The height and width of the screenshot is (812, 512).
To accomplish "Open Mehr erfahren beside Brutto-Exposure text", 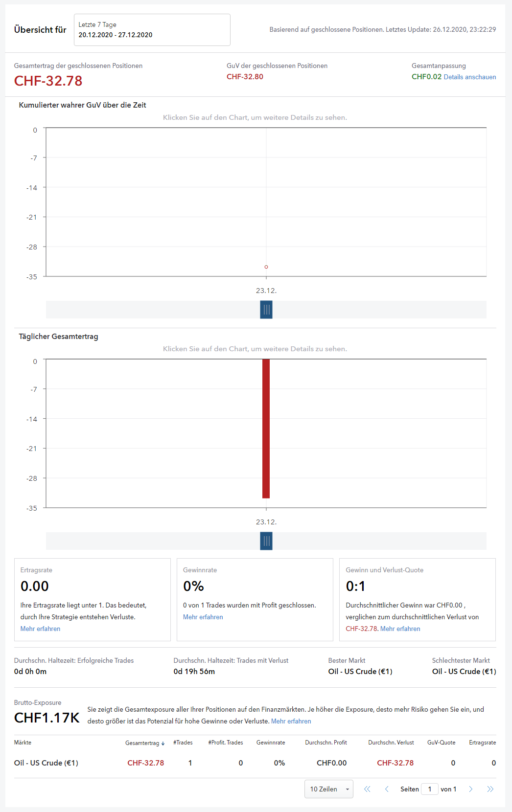I will tap(291, 722).
